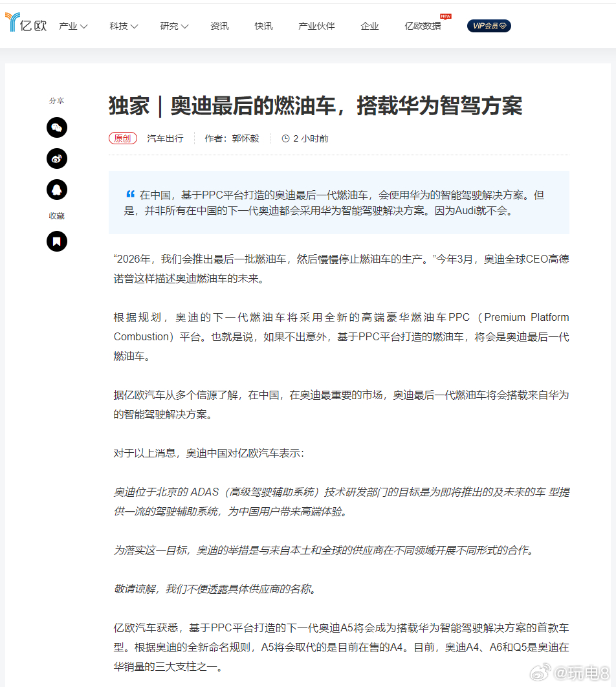This screenshot has width=616, height=687.
Task: Share the article via Weibo icon
Action: coord(57,158)
